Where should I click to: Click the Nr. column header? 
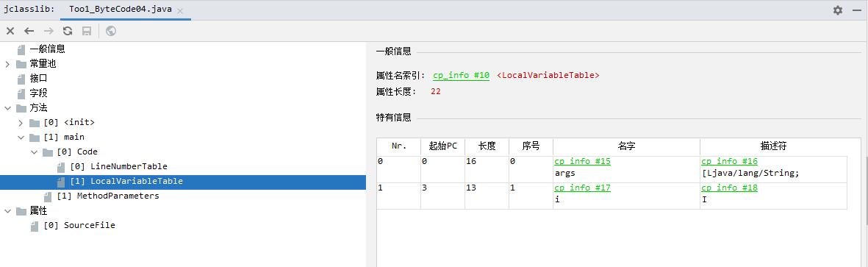[399, 146]
